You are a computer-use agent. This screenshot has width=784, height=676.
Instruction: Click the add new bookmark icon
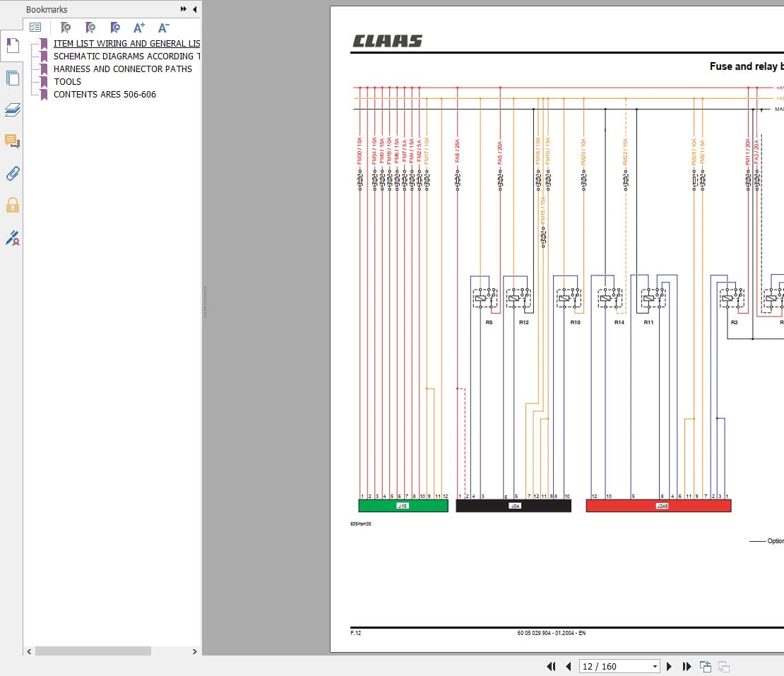90,28
